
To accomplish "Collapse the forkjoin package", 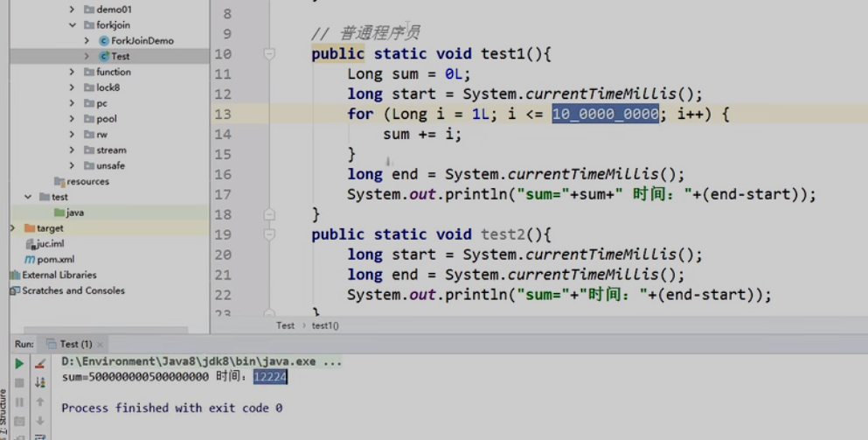I will click(x=72, y=25).
